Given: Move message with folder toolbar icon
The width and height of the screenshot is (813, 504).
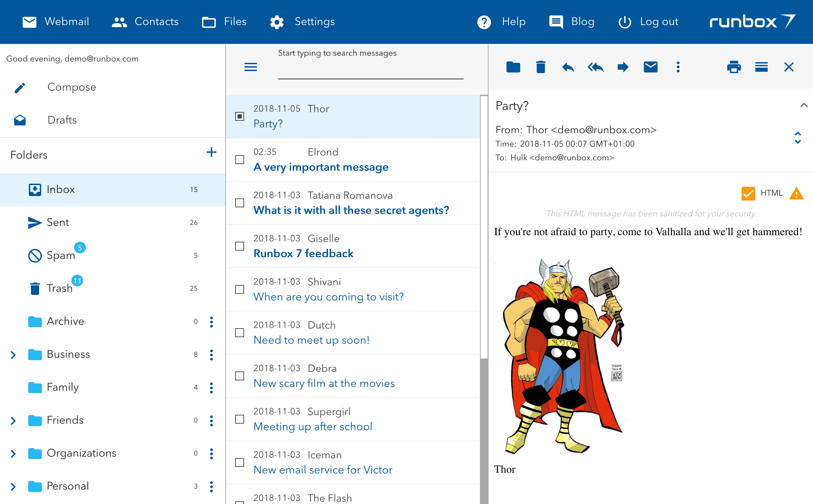Looking at the screenshot, I should 513,67.
